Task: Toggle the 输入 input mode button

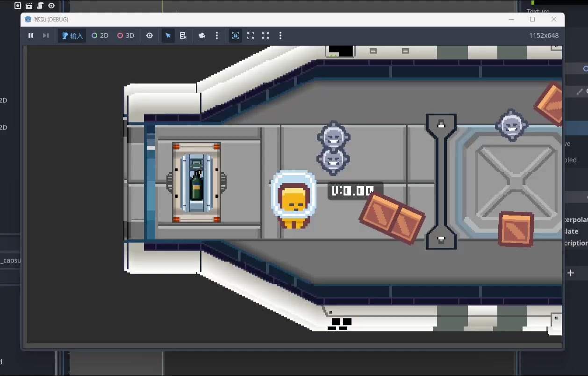Action: click(x=72, y=36)
